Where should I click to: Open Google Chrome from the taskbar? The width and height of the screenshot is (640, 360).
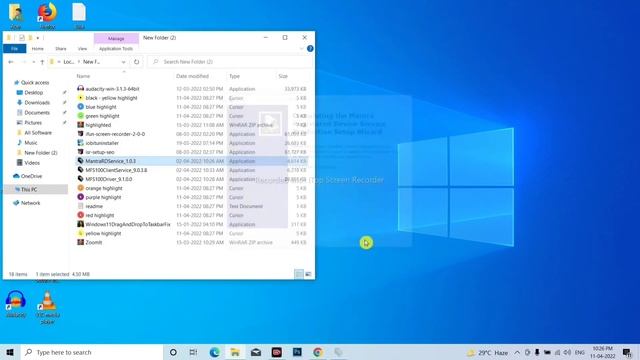click(x=318, y=352)
